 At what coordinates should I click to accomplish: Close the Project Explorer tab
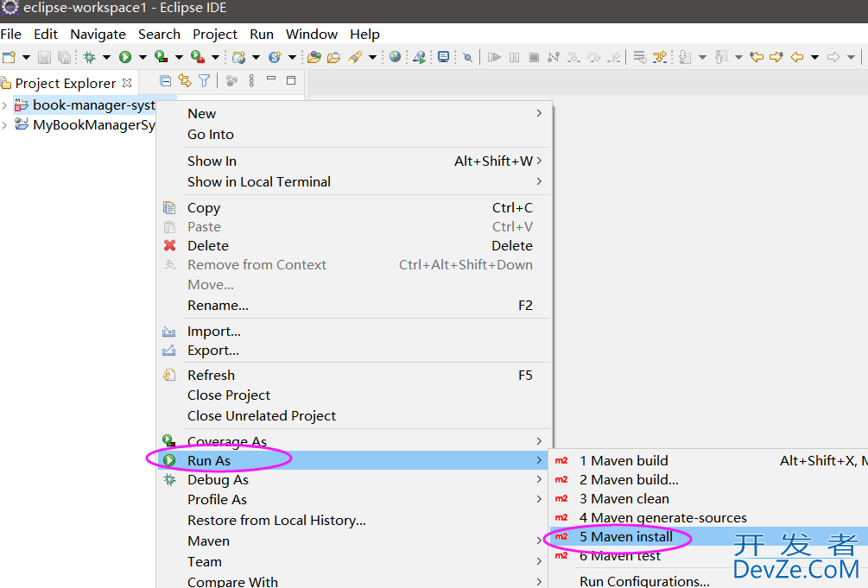(127, 83)
